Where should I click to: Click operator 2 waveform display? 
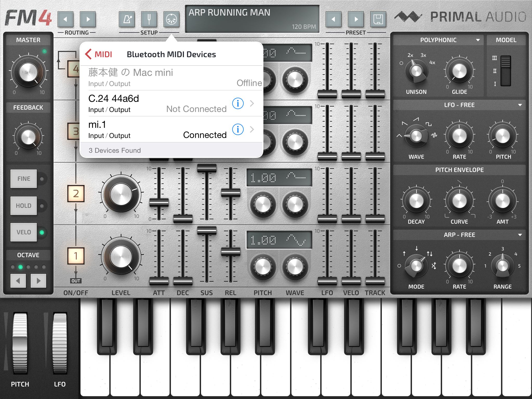279,178
